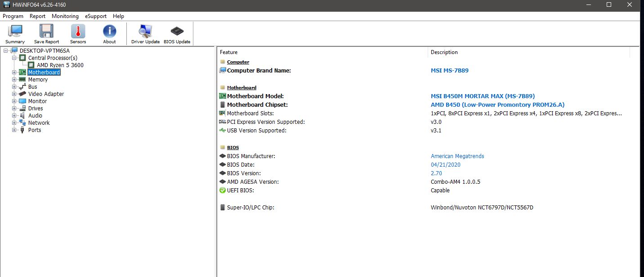Expand the Audio tree node
The height and width of the screenshot is (277, 644).
[14, 115]
